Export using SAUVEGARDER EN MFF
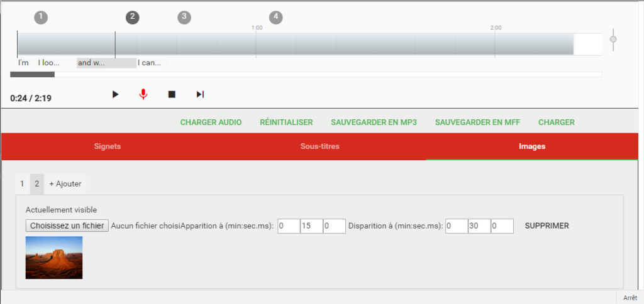 pos(477,122)
